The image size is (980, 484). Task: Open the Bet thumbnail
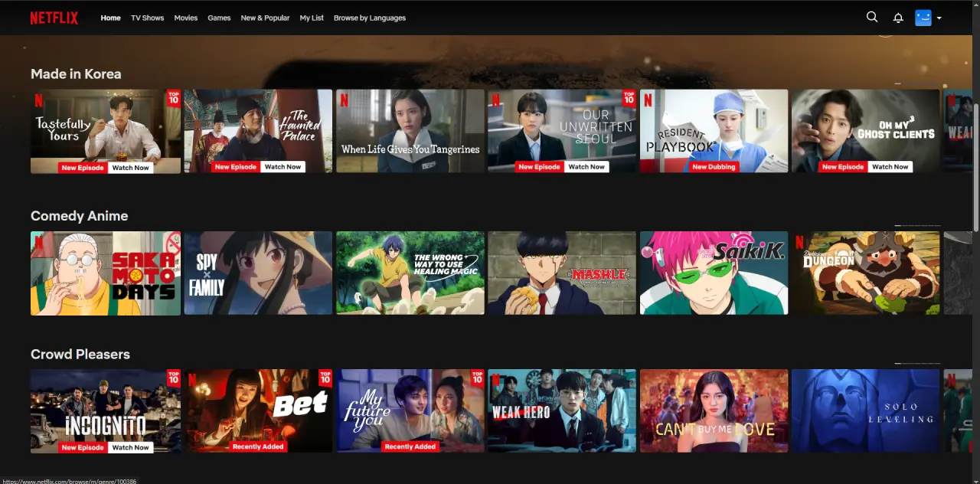click(x=258, y=411)
